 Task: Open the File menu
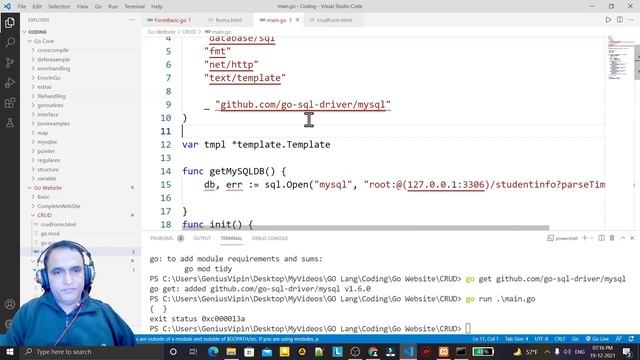tap(22, 6)
